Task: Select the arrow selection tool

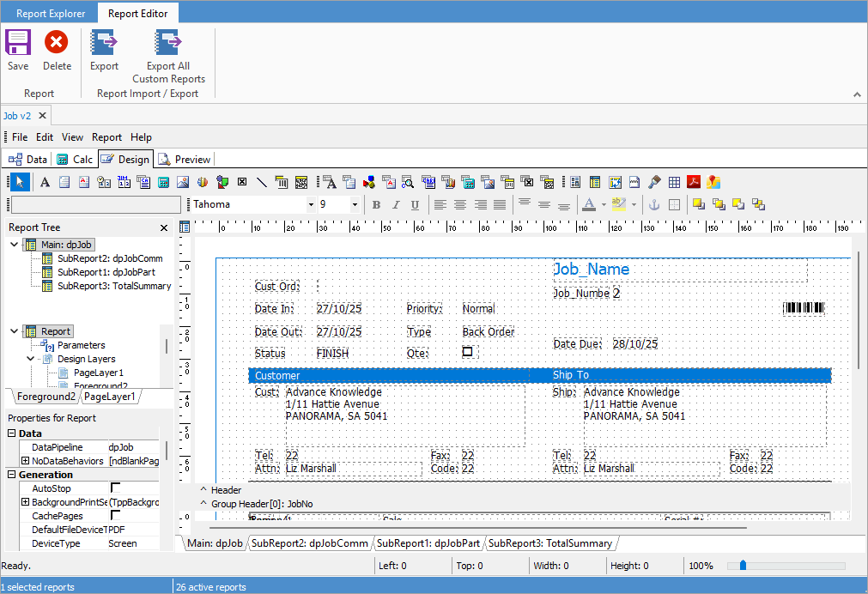Action: pos(18,181)
